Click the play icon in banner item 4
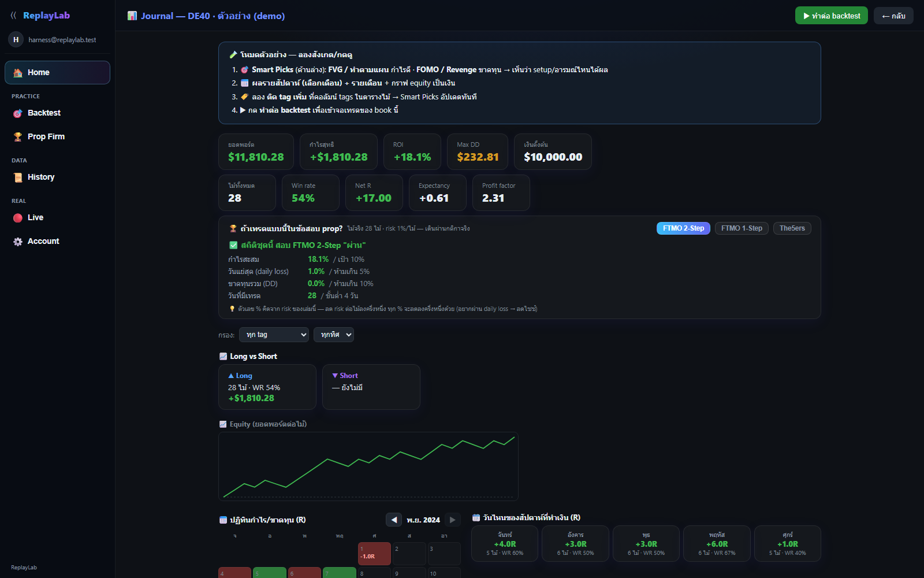The width and height of the screenshot is (924, 578). point(243,110)
